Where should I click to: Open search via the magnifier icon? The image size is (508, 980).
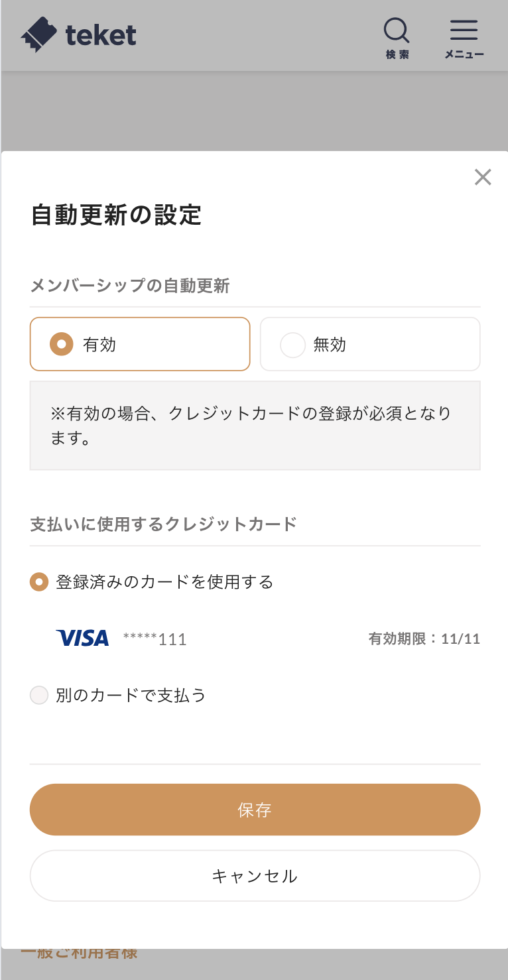click(x=397, y=31)
